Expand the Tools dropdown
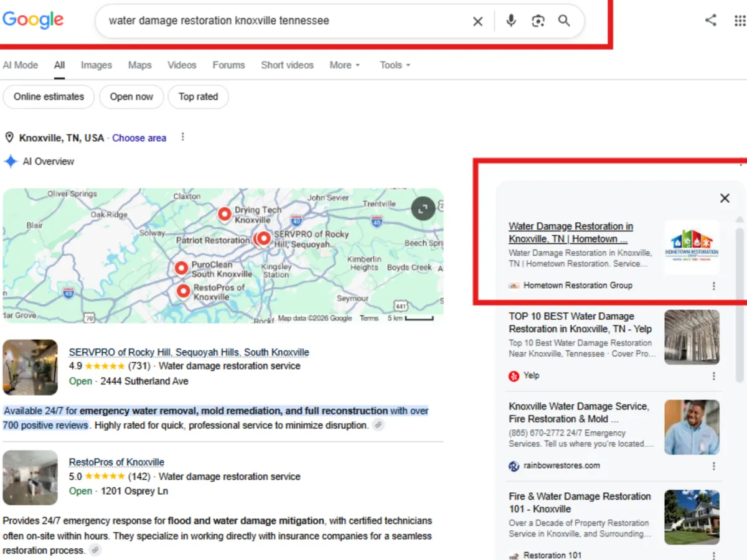The height and width of the screenshot is (560, 747). pyautogui.click(x=395, y=65)
